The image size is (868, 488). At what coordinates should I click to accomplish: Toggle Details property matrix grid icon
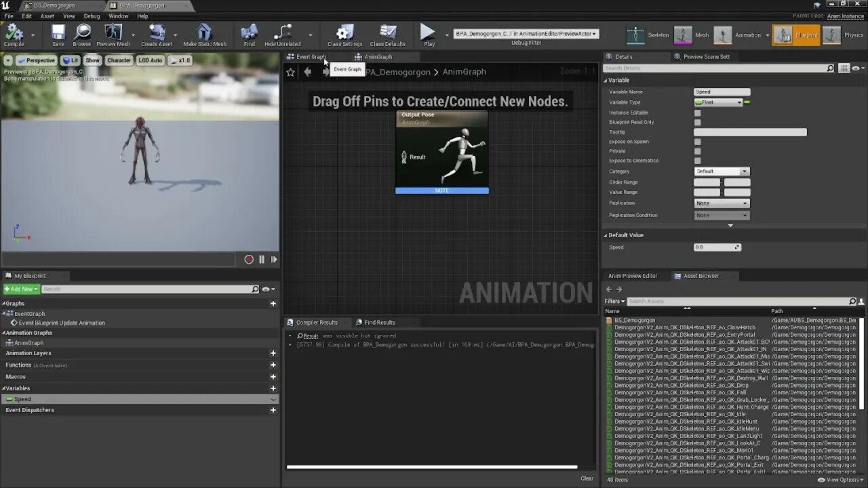tap(844, 68)
